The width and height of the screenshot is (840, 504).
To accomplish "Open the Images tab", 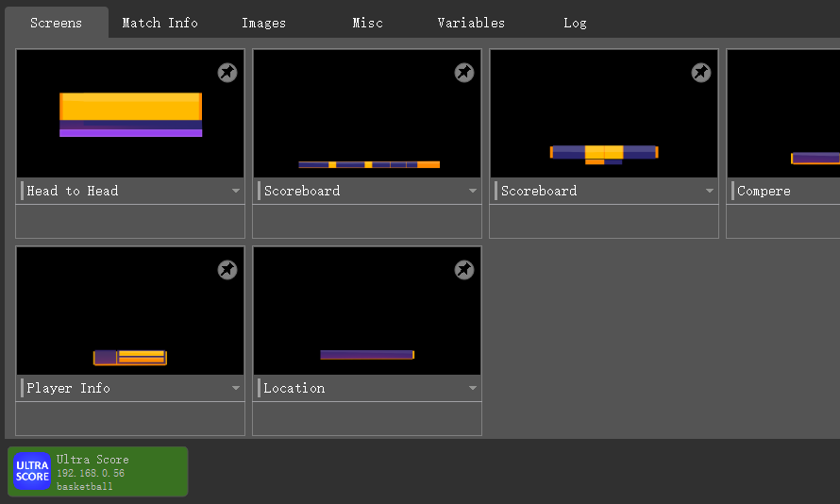I will (263, 23).
